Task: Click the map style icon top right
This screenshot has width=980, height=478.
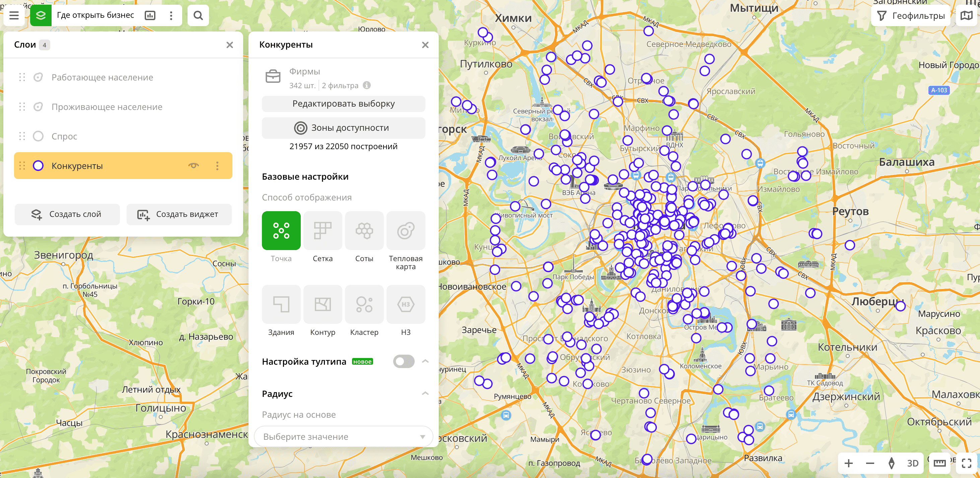Action: click(966, 16)
